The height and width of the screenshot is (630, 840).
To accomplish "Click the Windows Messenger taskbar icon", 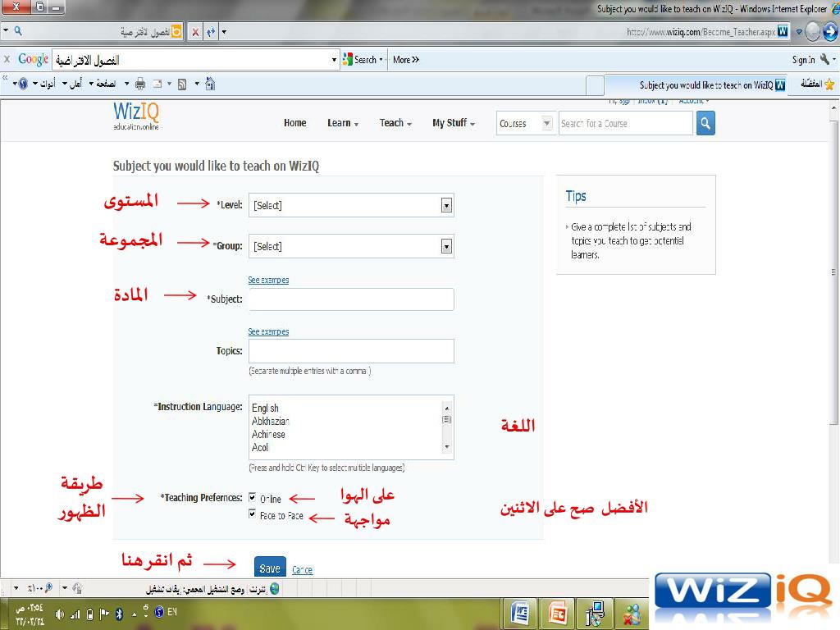I will pos(632,614).
